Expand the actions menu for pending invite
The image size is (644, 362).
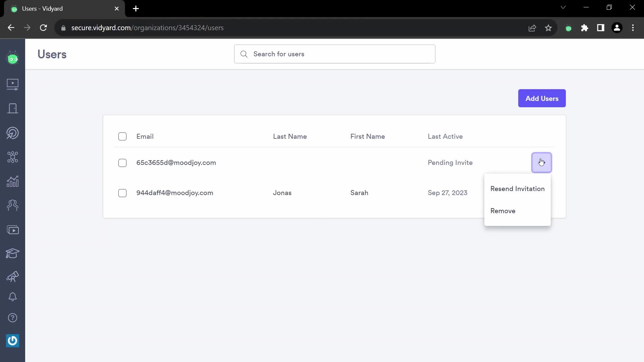click(x=542, y=162)
